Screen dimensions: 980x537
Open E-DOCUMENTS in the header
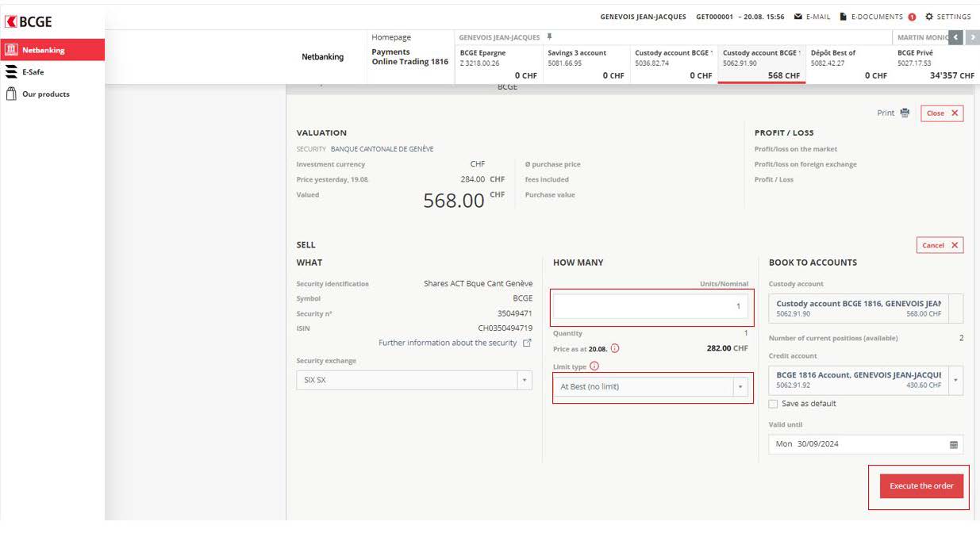871,17
